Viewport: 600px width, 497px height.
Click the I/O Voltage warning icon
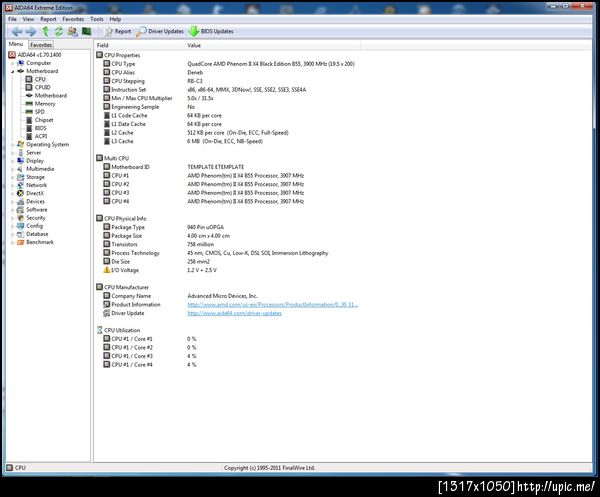(x=107, y=270)
